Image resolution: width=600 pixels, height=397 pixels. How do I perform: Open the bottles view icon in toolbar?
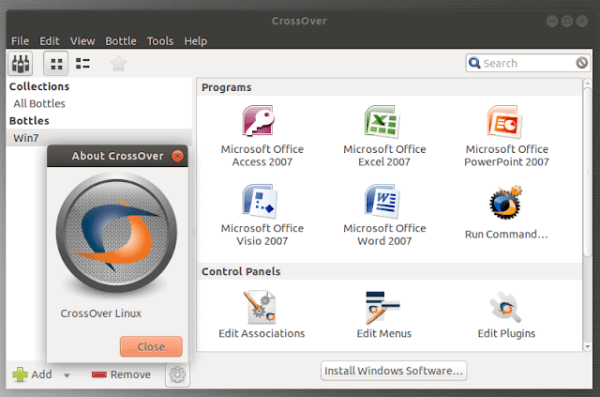pyautogui.click(x=21, y=63)
